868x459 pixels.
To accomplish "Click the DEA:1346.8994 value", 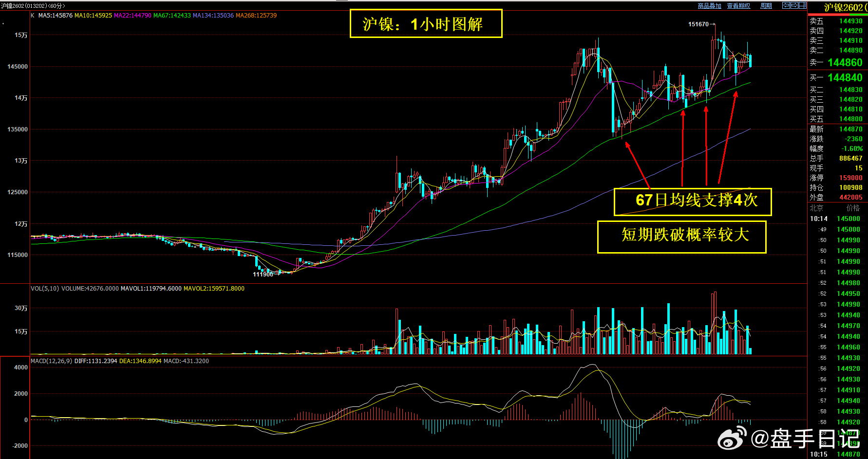I will click(140, 361).
